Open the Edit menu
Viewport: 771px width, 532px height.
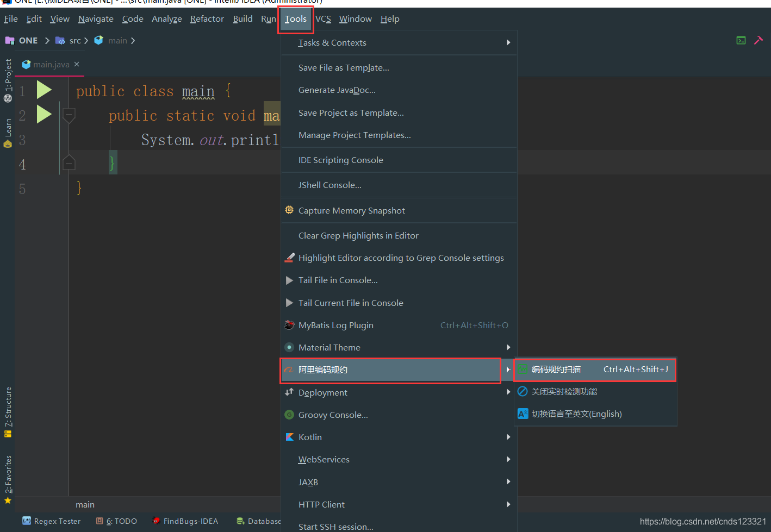(x=34, y=19)
